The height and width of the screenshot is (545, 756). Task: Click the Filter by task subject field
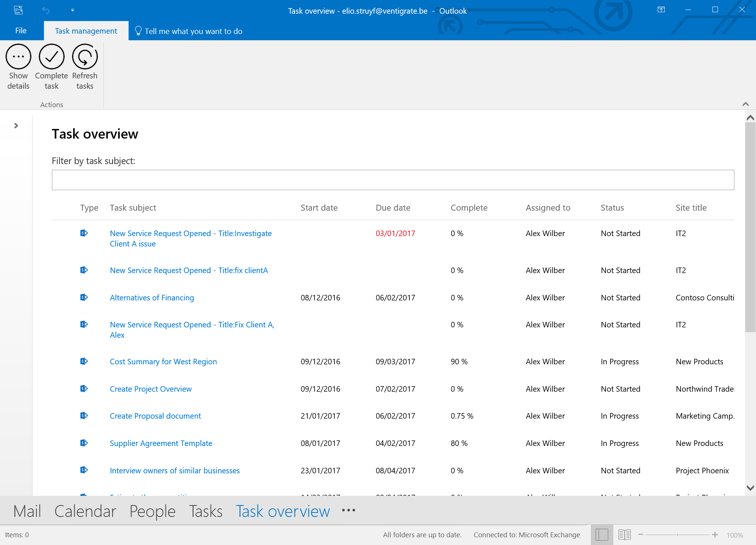(x=393, y=180)
